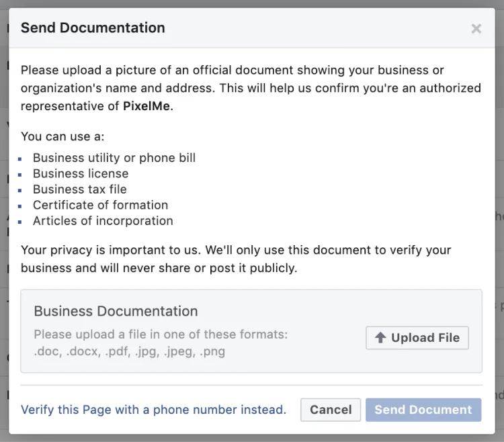Click 'Business utility or phone bill' list item
504x442 pixels.
(x=114, y=158)
